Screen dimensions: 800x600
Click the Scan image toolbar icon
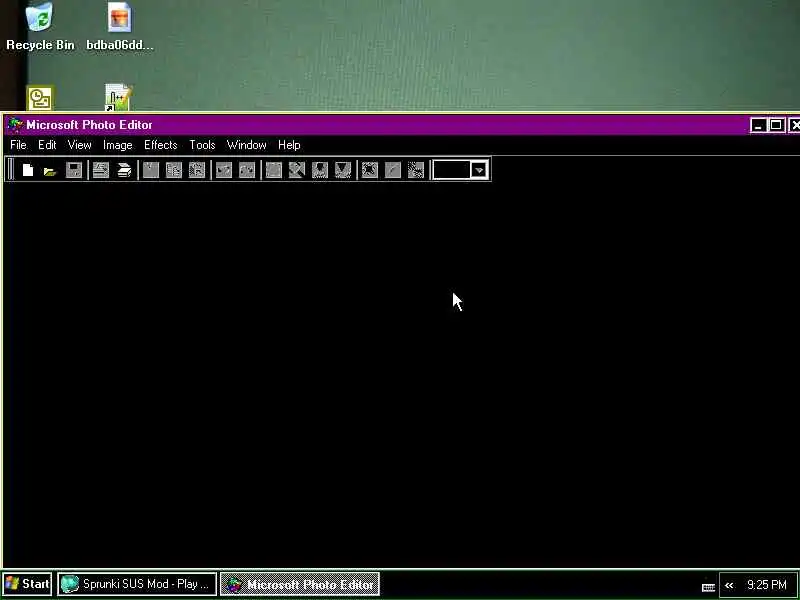pos(124,170)
